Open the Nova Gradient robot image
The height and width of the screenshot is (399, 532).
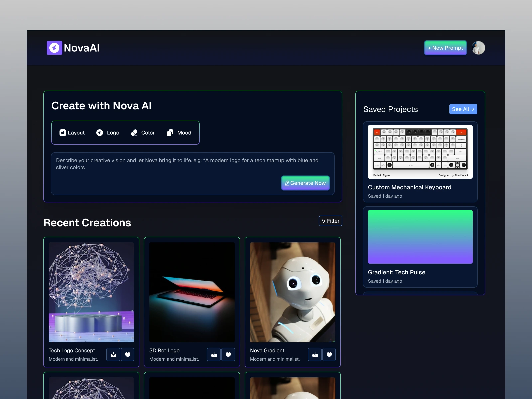pyautogui.click(x=293, y=292)
